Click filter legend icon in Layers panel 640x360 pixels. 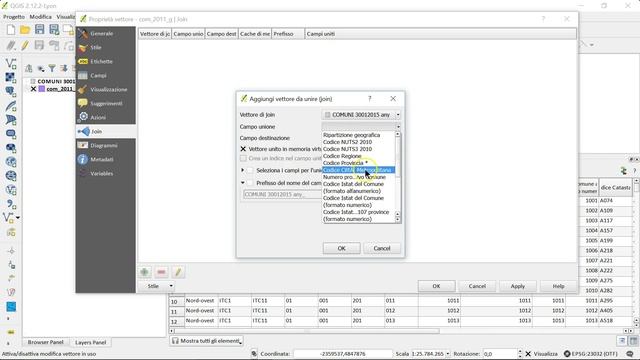pos(52,68)
